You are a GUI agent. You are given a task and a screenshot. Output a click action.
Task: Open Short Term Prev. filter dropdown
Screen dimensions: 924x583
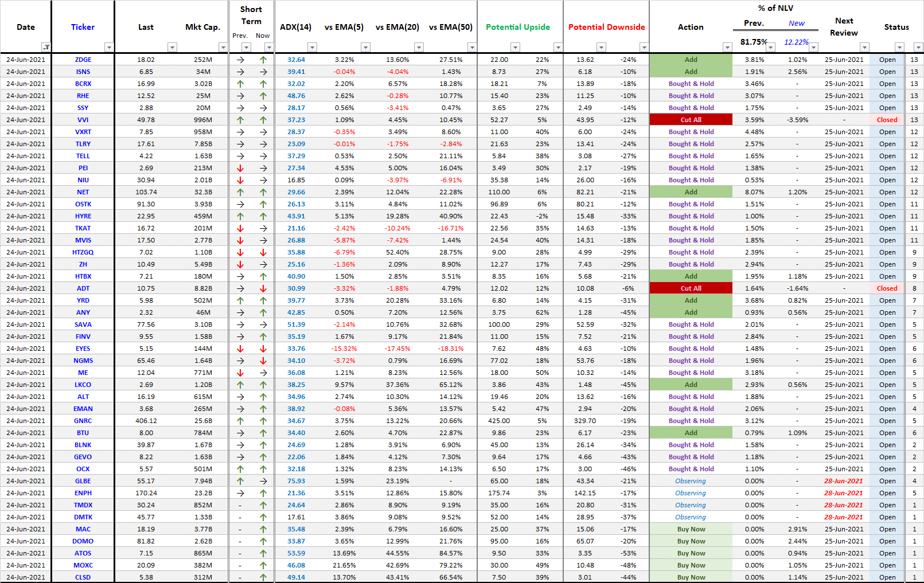(246, 47)
